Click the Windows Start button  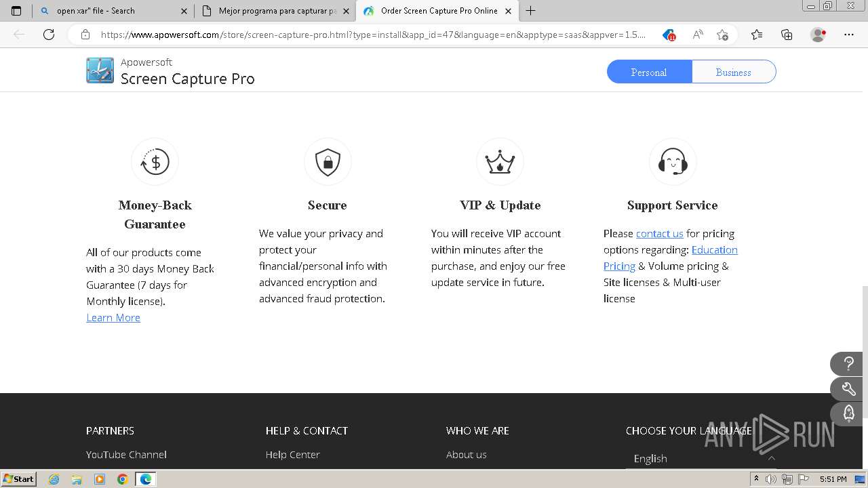[18, 479]
